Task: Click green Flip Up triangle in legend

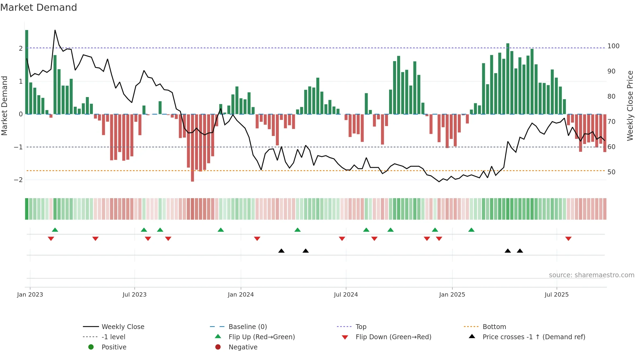Action: (x=218, y=336)
